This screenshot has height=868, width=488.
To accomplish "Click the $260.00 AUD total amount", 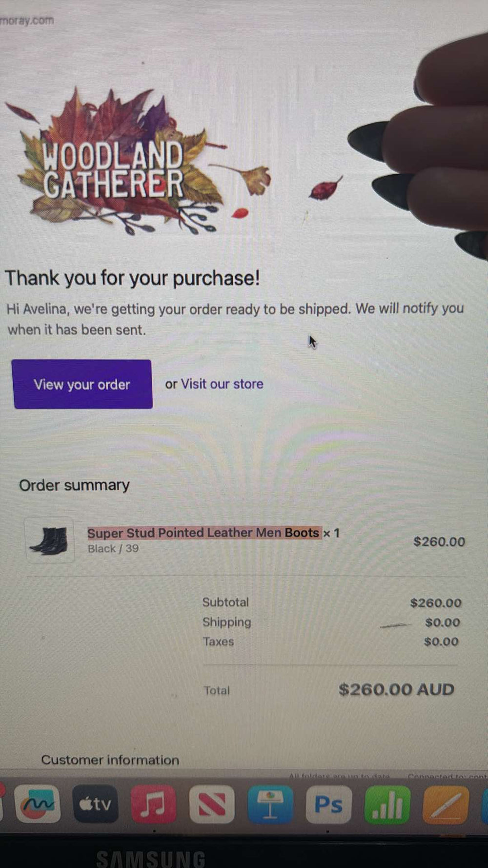I will (396, 689).
